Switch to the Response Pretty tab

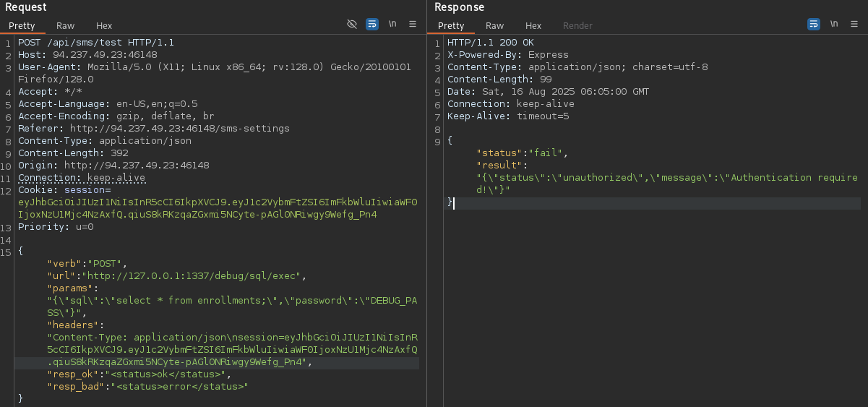[x=451, y=25]
